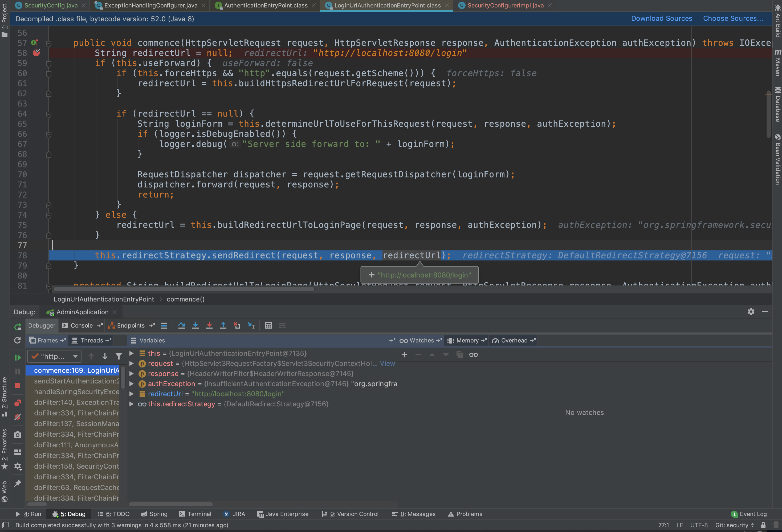
Task: Open the thread selector dropdown "http..."
Action: (x=54, y=356)
